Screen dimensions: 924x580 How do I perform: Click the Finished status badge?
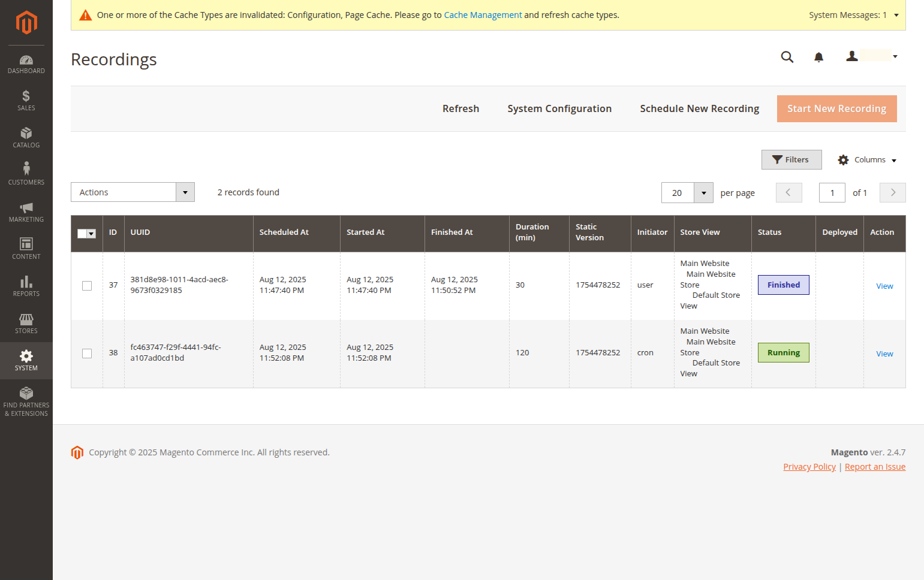pyautogui.click(x=784, y=285)
